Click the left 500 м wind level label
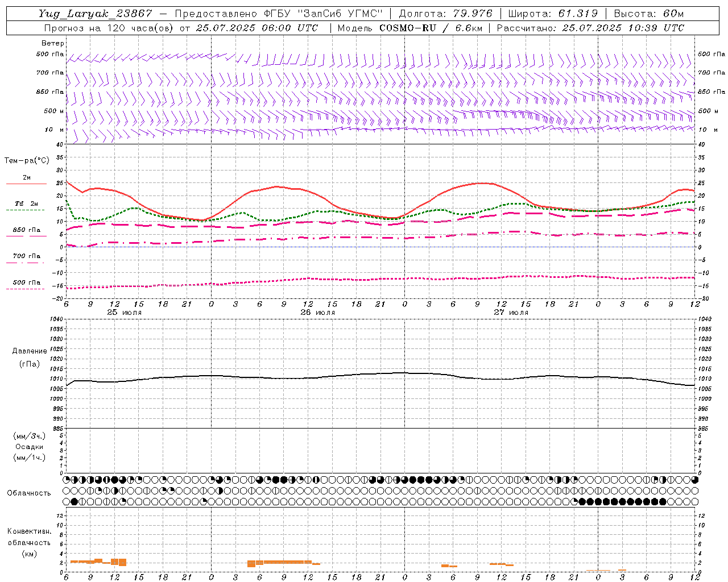 pos(54,111)
